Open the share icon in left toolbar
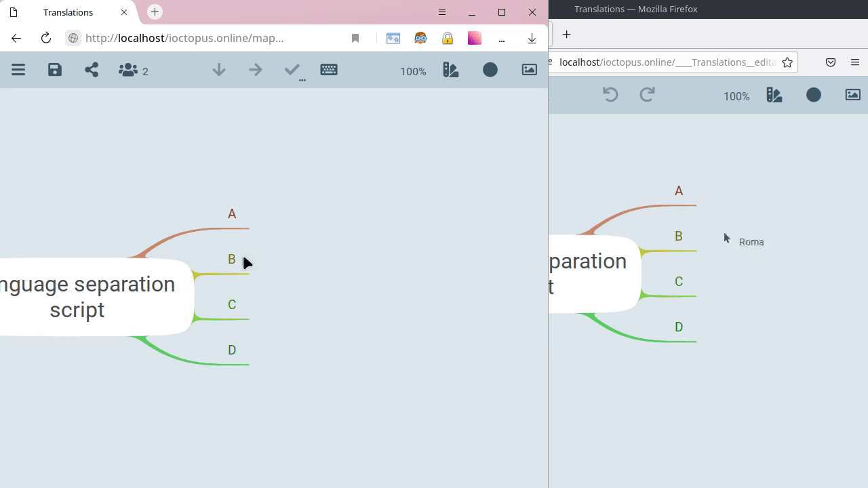The image size is (868, 488). point(92,70)
